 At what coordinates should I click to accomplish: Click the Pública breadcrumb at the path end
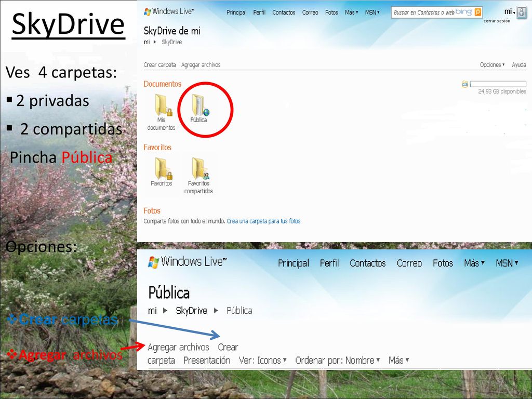coord(239,311)
